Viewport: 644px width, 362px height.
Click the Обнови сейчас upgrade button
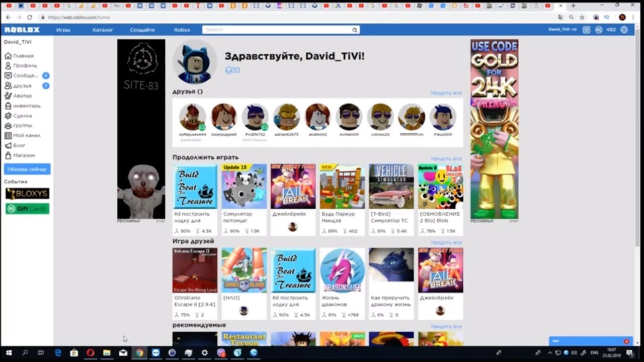[x=27, y=169]
